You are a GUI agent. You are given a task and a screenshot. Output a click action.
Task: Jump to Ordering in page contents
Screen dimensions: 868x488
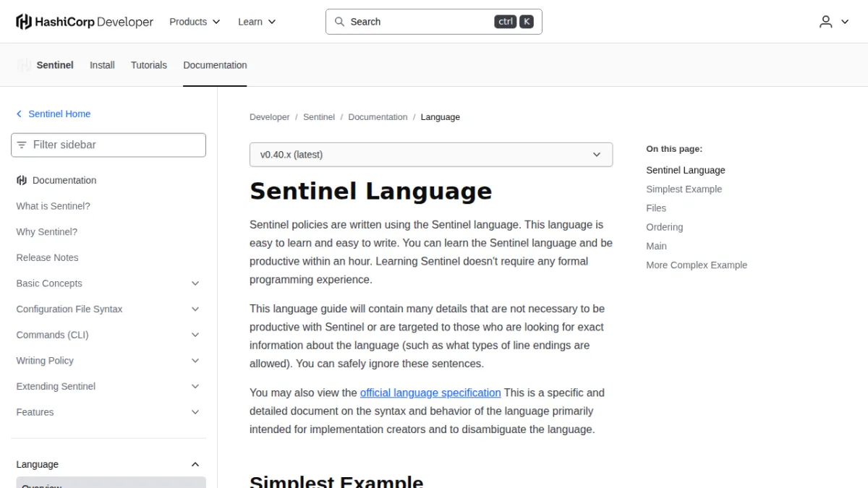665,227
